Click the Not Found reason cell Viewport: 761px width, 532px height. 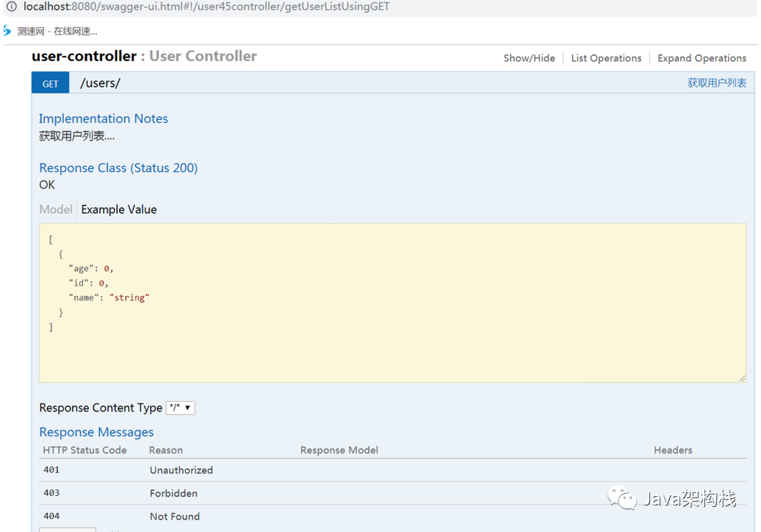175,517
